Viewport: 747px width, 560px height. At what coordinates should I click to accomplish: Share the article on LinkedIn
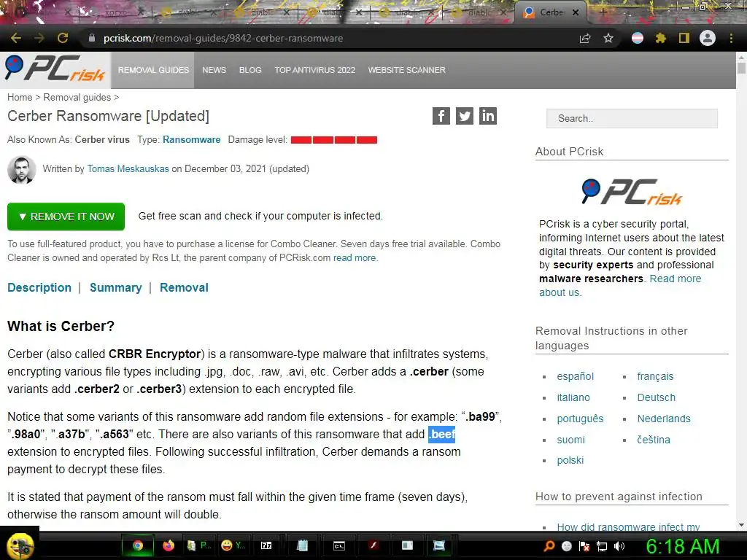pyautogui.click(x=488, y=116)
